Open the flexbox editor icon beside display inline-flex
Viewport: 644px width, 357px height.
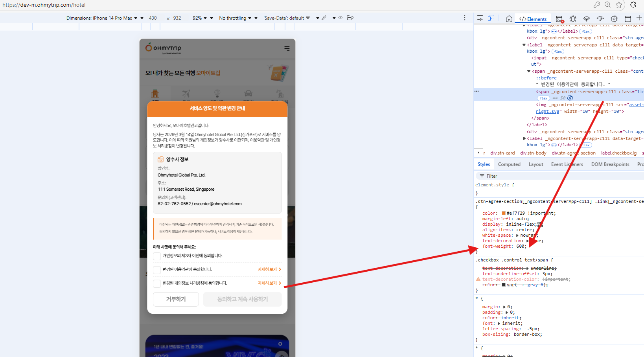[x=540, y=225]
